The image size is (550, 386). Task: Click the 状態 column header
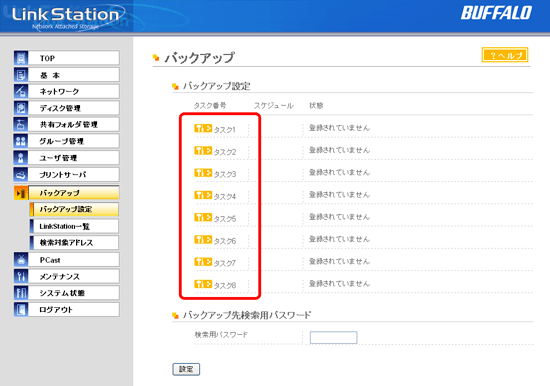(316, 106)
